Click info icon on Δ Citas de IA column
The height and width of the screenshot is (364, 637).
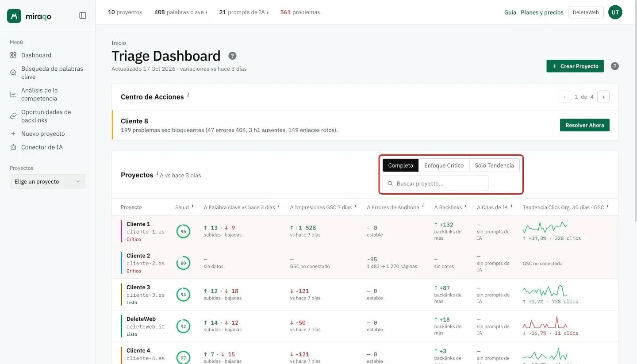pos(512,206)
